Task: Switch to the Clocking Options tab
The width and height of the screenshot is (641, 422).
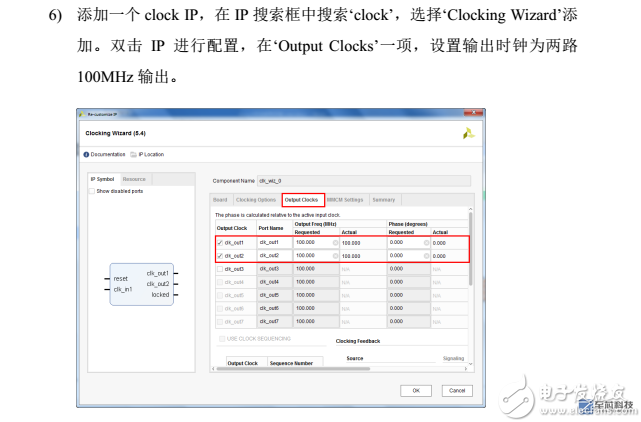Action: point(255,200)
